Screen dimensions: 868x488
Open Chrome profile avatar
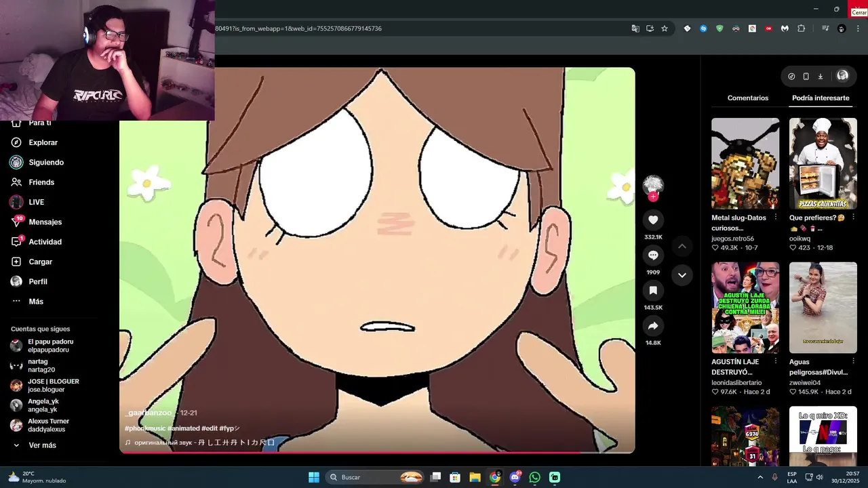point(842,28)
